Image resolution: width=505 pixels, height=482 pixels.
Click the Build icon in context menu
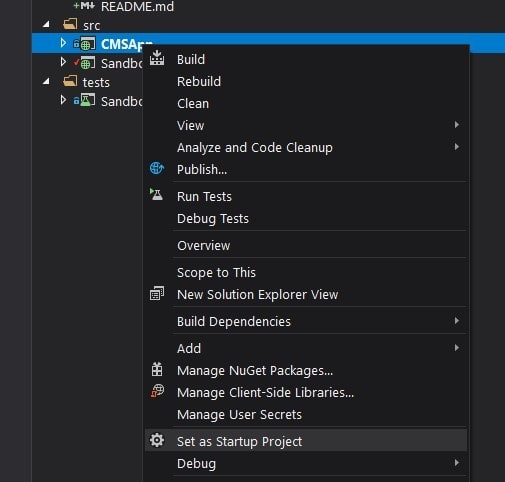click(157, 58)
